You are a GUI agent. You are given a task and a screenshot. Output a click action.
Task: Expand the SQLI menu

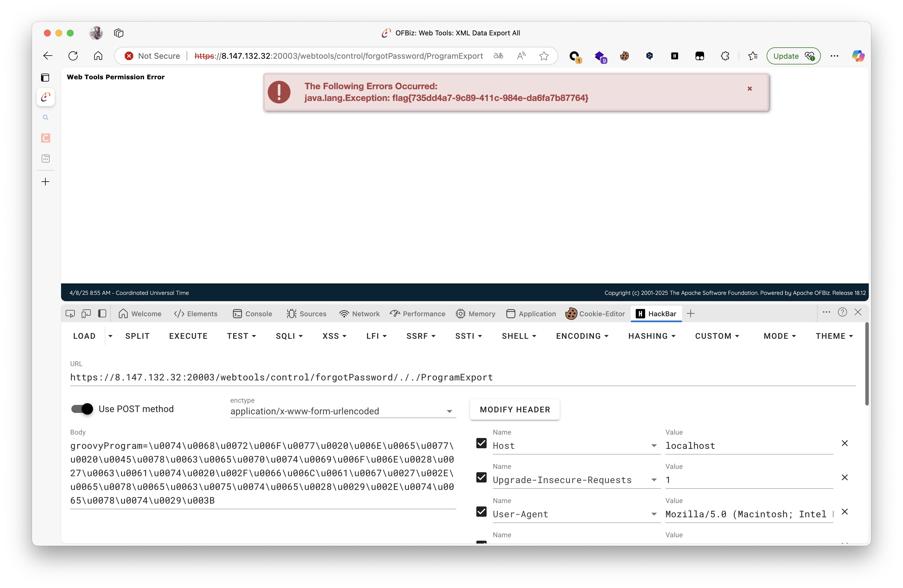click(x=289, y=336)
